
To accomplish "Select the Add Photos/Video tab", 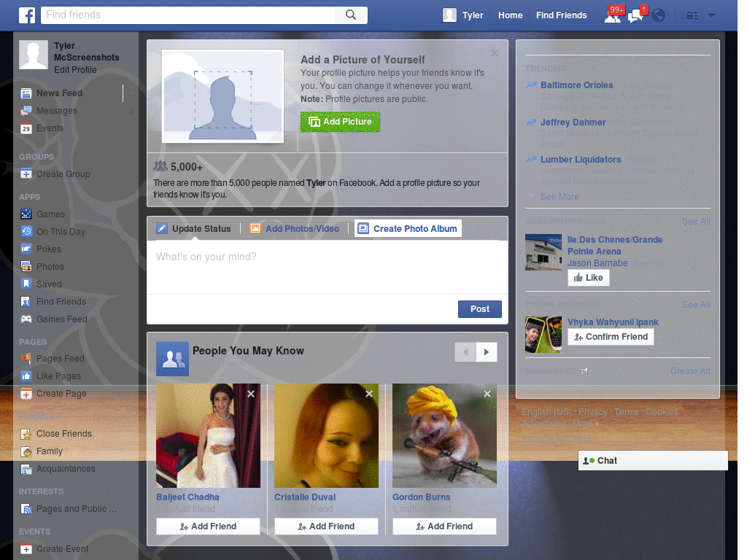I will coord(295,228).
